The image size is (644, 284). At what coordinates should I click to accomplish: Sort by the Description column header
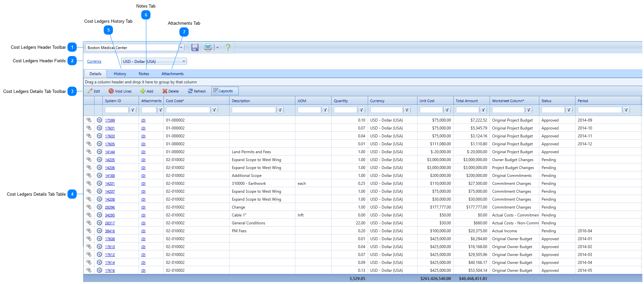pyautogui.click(x=241, y=101)
